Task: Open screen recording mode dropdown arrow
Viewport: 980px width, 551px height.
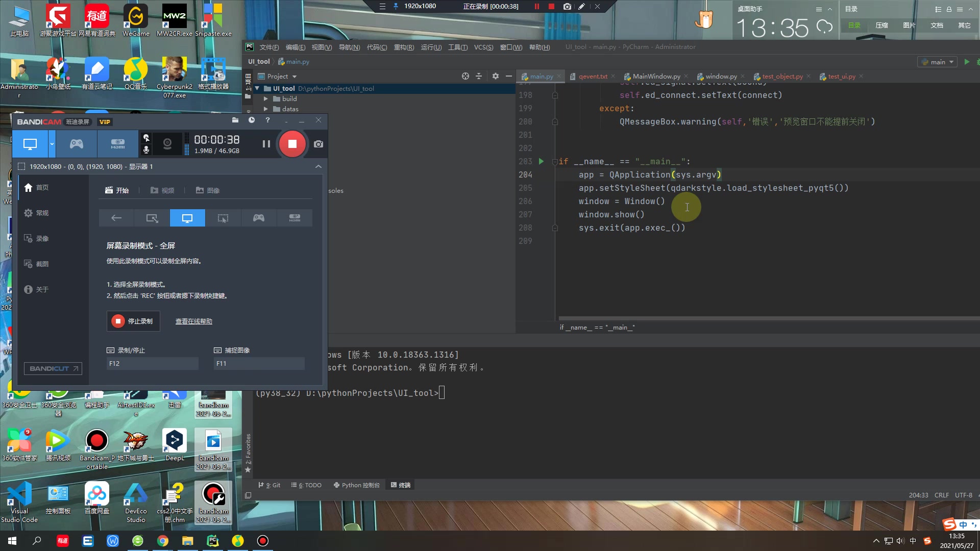Action: (x=52, y=144)
